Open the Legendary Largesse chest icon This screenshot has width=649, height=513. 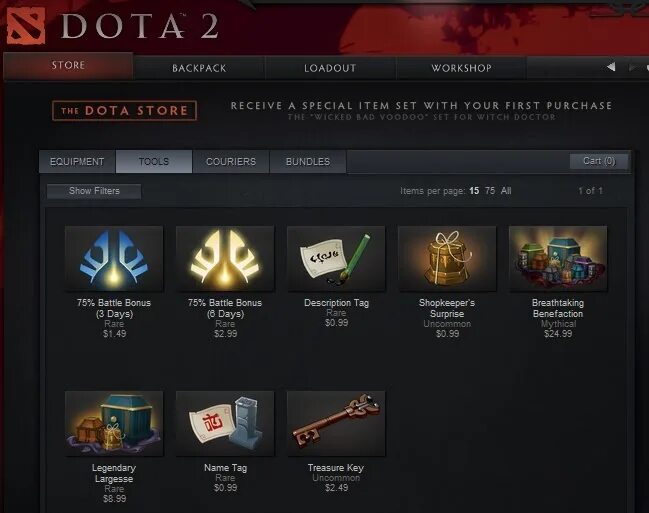114,423
